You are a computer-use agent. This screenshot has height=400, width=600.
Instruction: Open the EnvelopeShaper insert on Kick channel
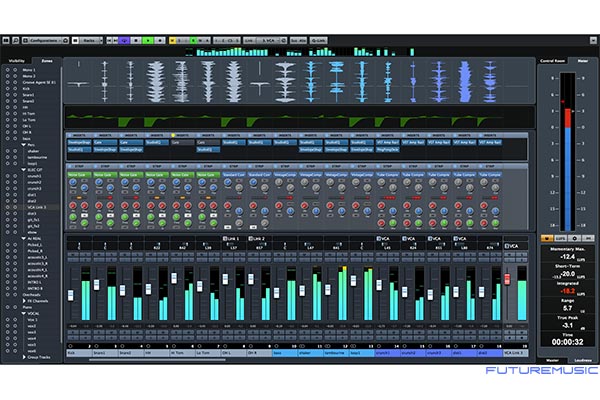click(79, 142)
